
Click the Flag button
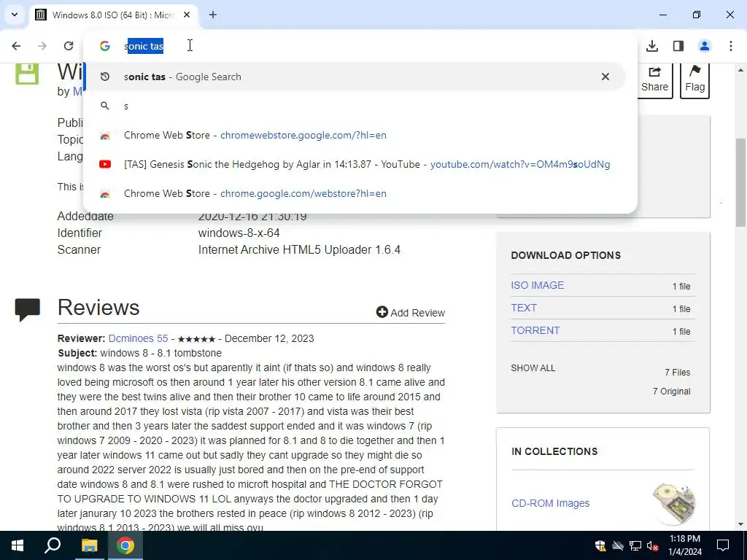(x=694, y=80)
